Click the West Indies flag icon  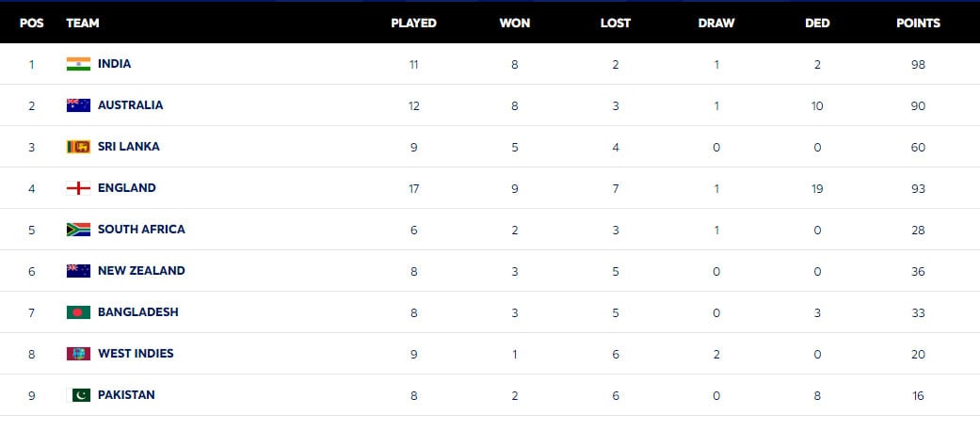[78, 353]
